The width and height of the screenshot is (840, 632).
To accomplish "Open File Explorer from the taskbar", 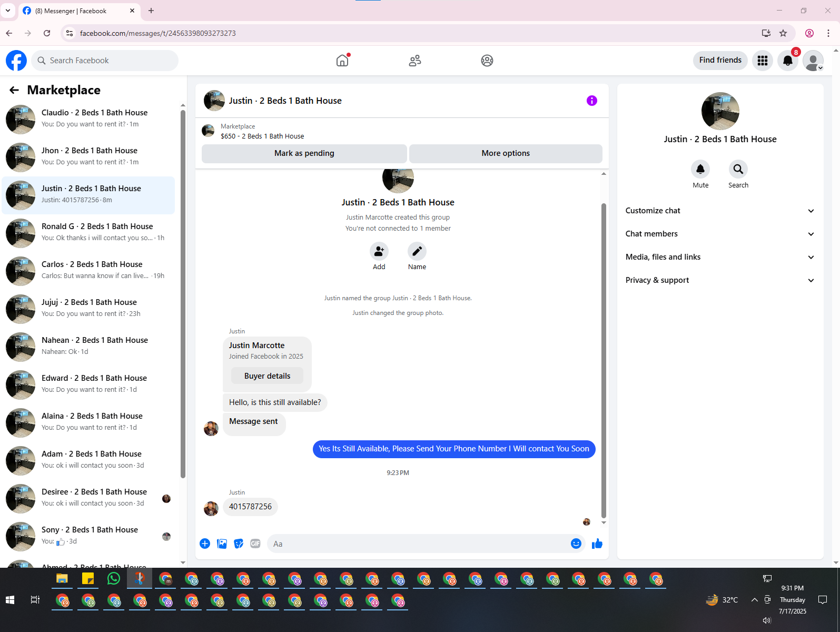I will [62, 579].
